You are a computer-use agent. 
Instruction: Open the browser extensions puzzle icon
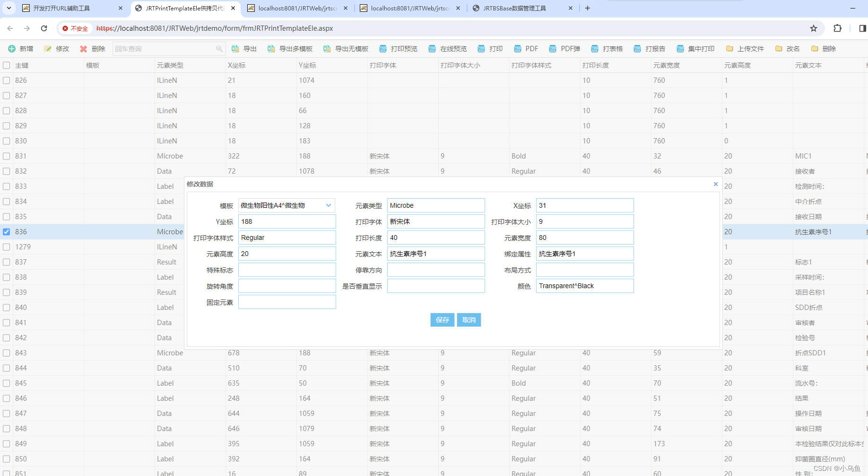point(837,28)
